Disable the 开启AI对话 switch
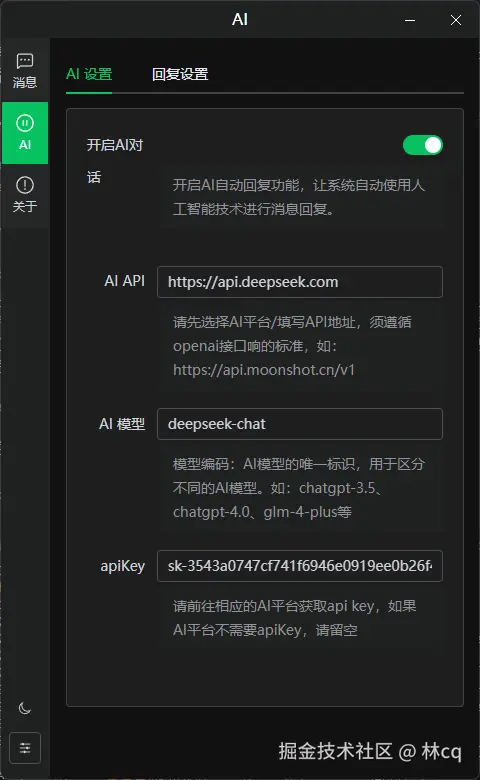Image resolution: width=480 pixels, height=780 pixels. click(x=423, y=145)
